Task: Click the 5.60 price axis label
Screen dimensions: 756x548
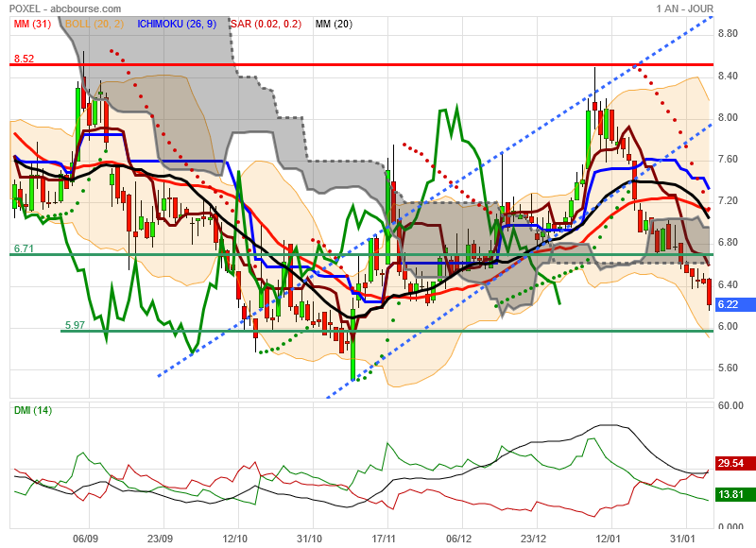Action: 728,368
